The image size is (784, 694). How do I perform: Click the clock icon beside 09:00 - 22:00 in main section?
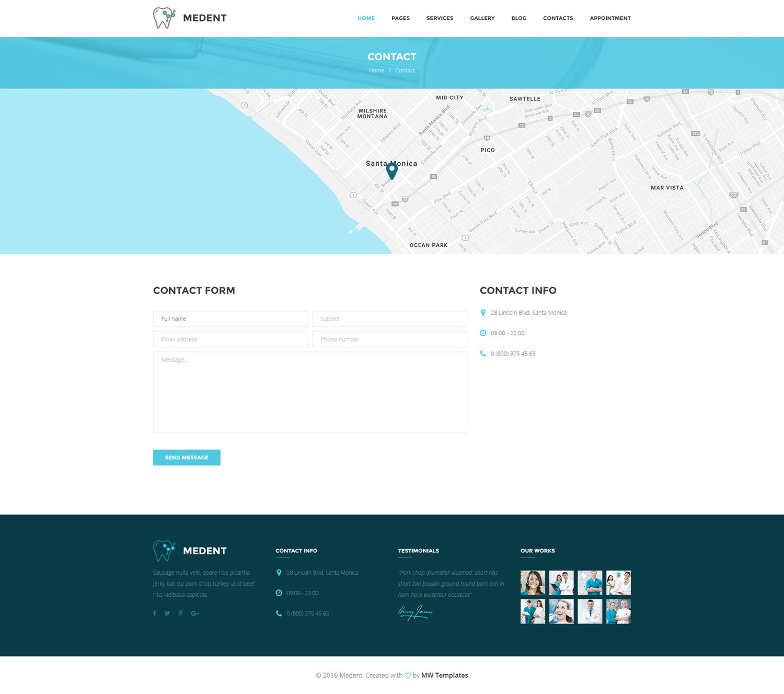(x=483, y=333)
